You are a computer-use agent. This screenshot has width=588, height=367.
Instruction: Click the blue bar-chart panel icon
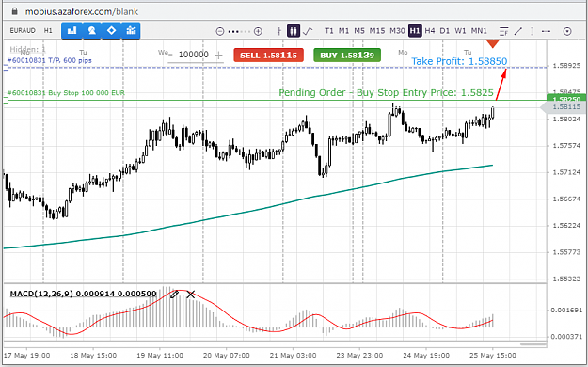coord(72,30)
